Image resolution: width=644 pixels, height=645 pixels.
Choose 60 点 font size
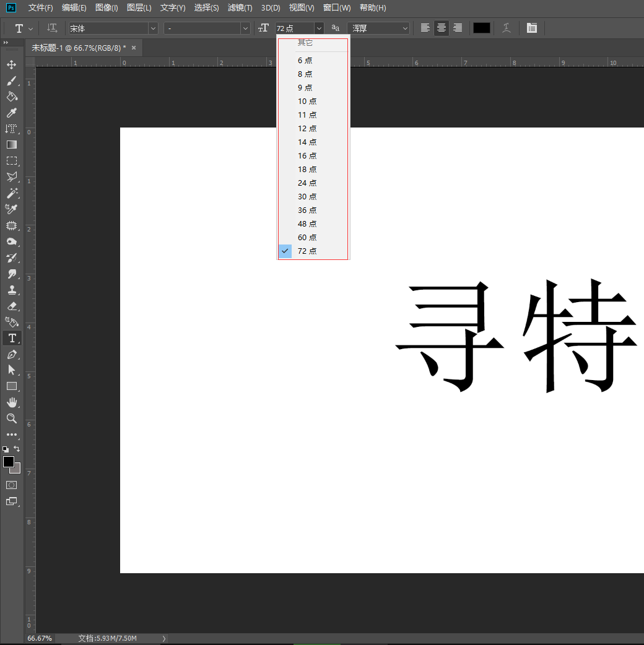(313, 237)
